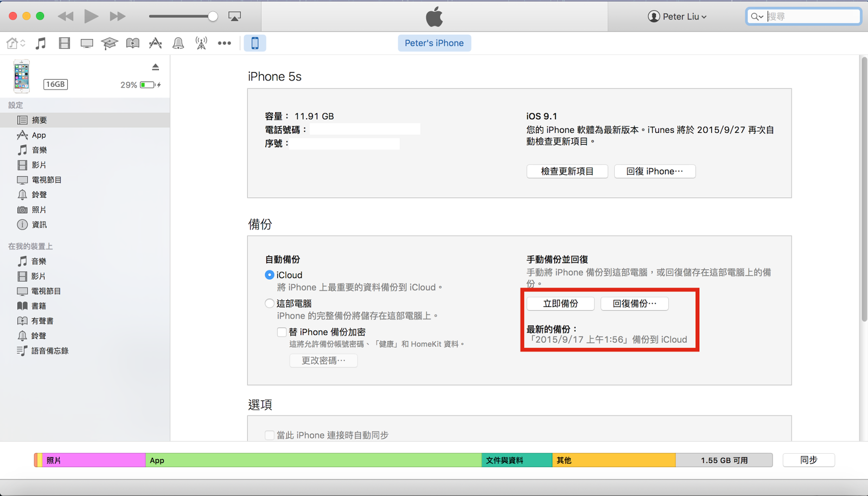Open 鈴聲 under 設定
Image resolution: width=868 pixels, height=496 pixels.
coord(85,195)
